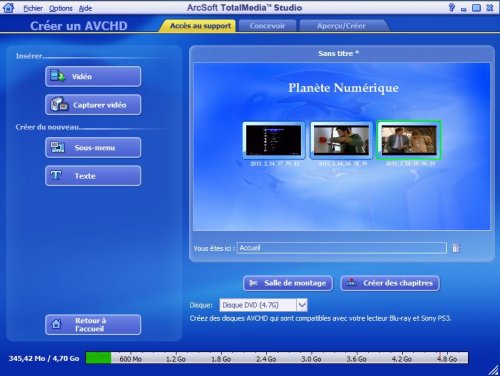The width and height of the screenshot is (500, 376).
Task: Open the help question mark icon
Action: click(452, 7)
